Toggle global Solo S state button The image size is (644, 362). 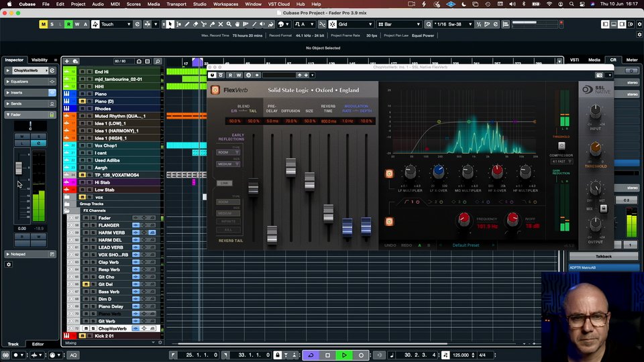pyautogui.click(x=52, y=24)
